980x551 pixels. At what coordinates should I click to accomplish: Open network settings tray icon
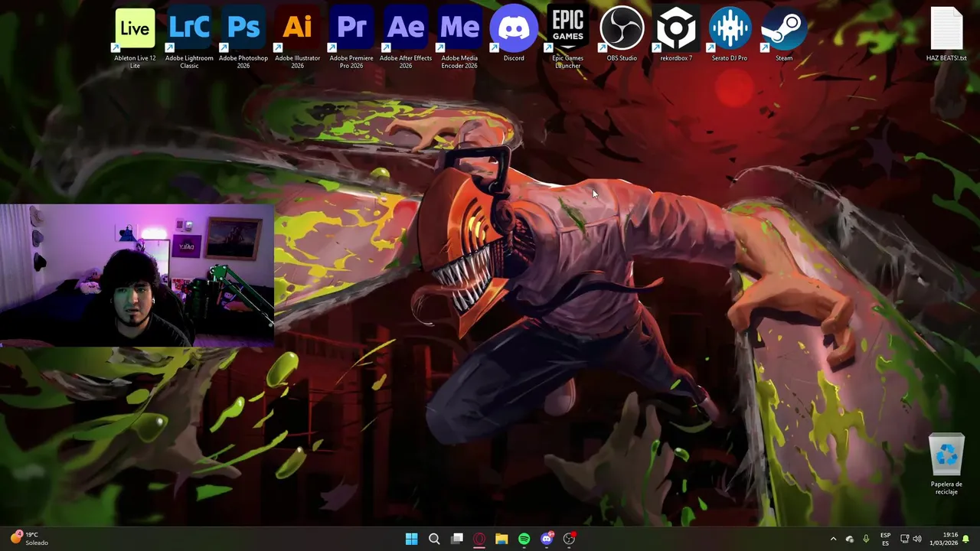pyautogui.click(x=904, y=539)
